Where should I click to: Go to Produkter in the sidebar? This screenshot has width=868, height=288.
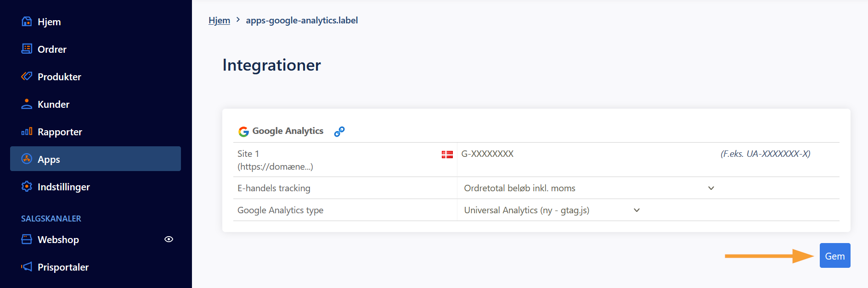point(96,77)
